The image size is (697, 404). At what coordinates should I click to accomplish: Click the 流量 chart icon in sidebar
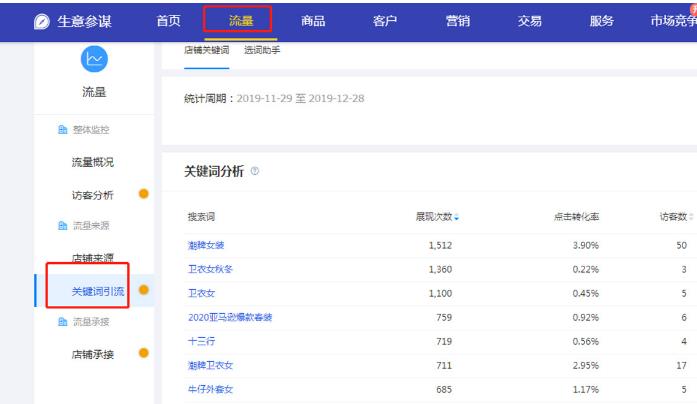click(x=93, y=59)
